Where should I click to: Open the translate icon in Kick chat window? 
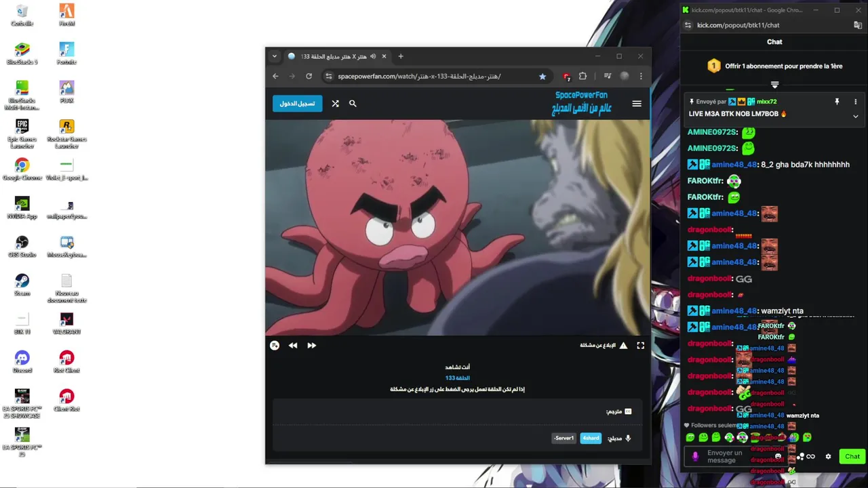click(x=858, y=25)
